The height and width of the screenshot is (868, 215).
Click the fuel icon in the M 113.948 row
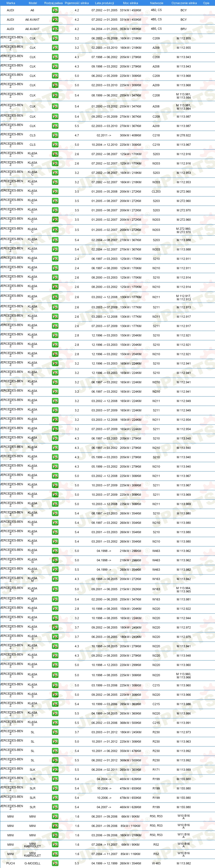(55, 656)
